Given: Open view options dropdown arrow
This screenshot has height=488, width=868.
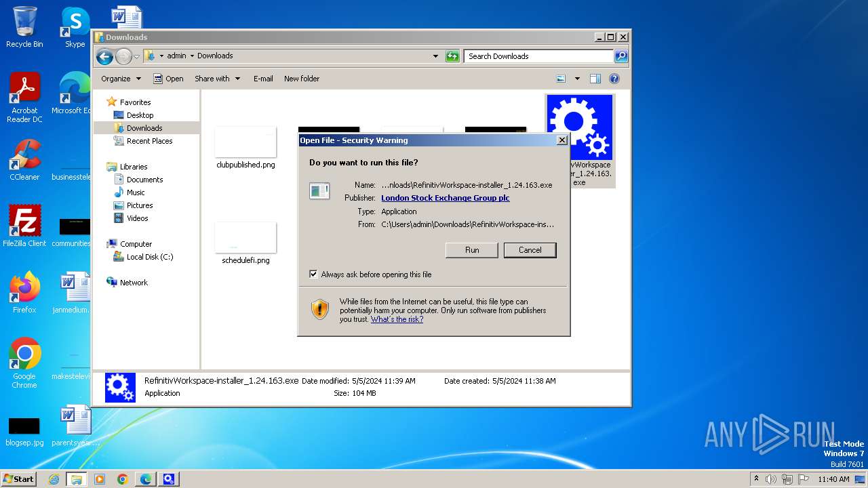Looking at the screenshot, I should [577, 79].
